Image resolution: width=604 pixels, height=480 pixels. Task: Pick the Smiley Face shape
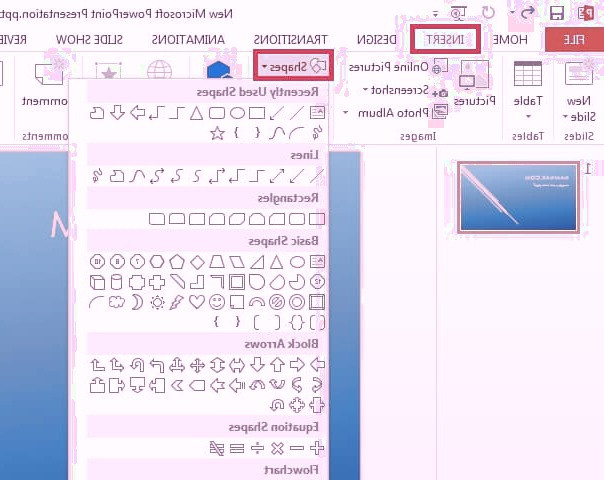click(x=217, y=302)
